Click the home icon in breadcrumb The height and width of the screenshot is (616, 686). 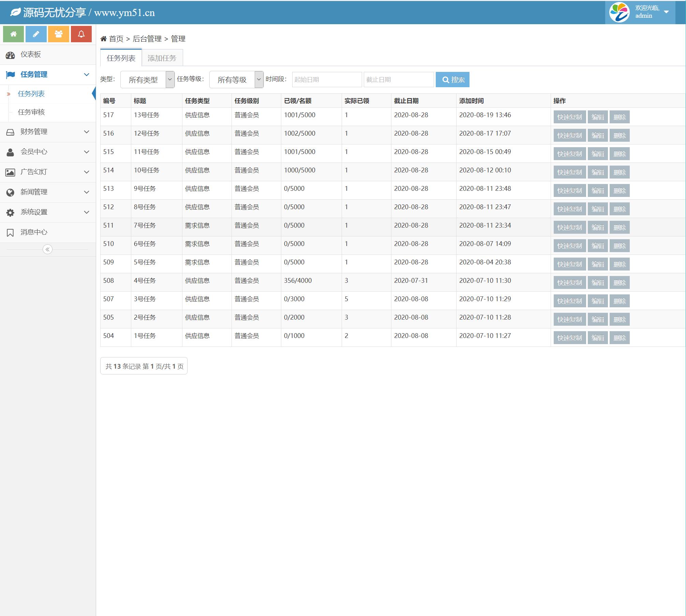104,39
